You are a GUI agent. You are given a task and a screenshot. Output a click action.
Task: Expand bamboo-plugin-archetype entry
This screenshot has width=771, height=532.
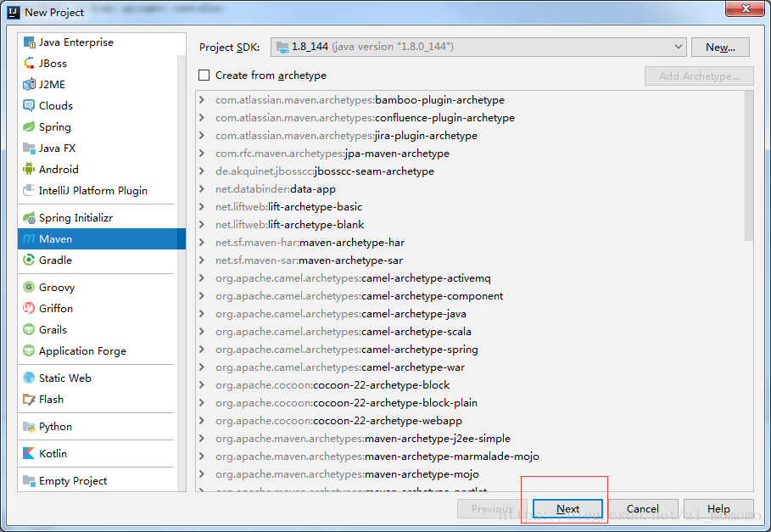pyautogui.click(x=202, y=100)
